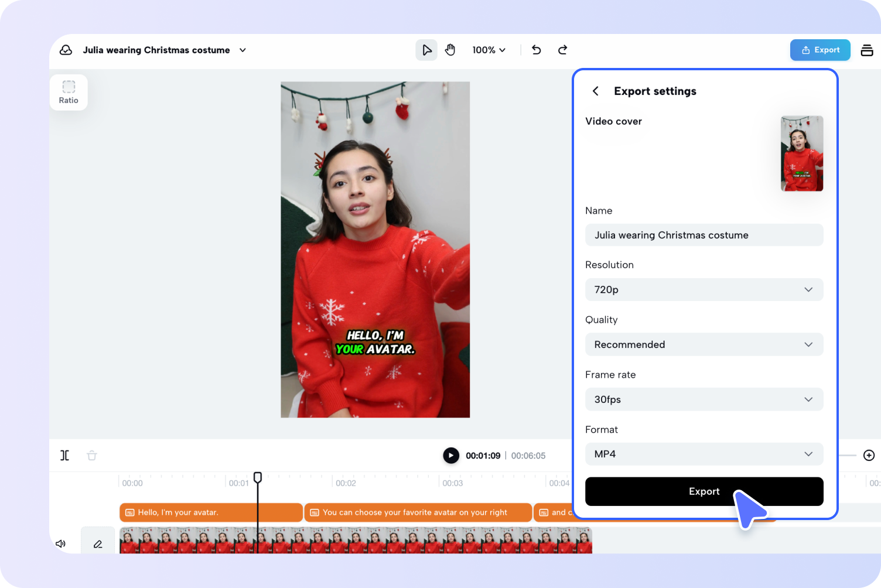
Task: Open the layers stack menu icon
Action: pos(867,50)
